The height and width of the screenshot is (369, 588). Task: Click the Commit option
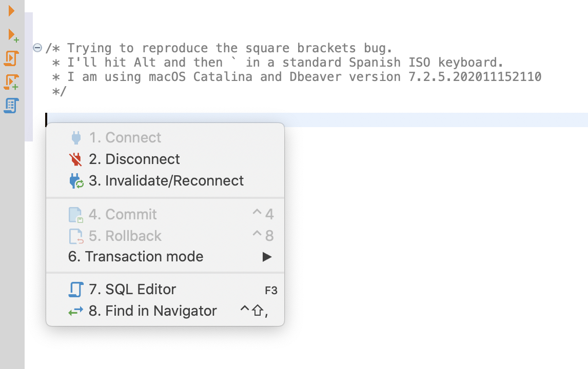click(123, 214)
